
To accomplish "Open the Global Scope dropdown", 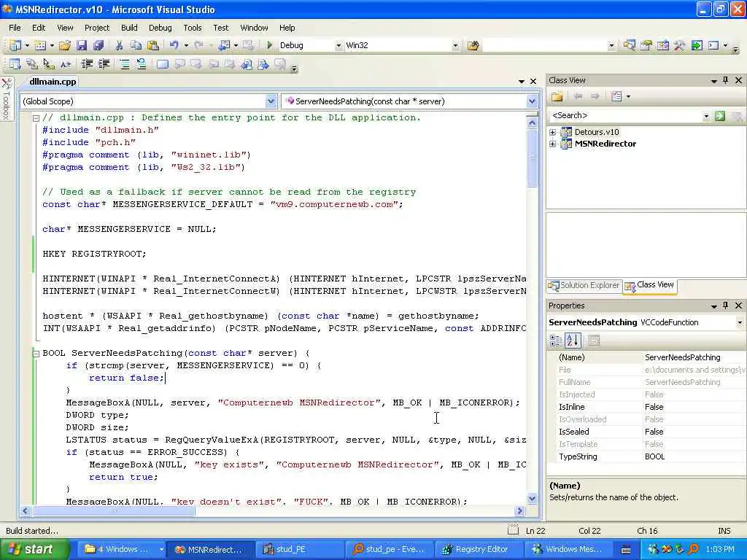I will (271, 101).
